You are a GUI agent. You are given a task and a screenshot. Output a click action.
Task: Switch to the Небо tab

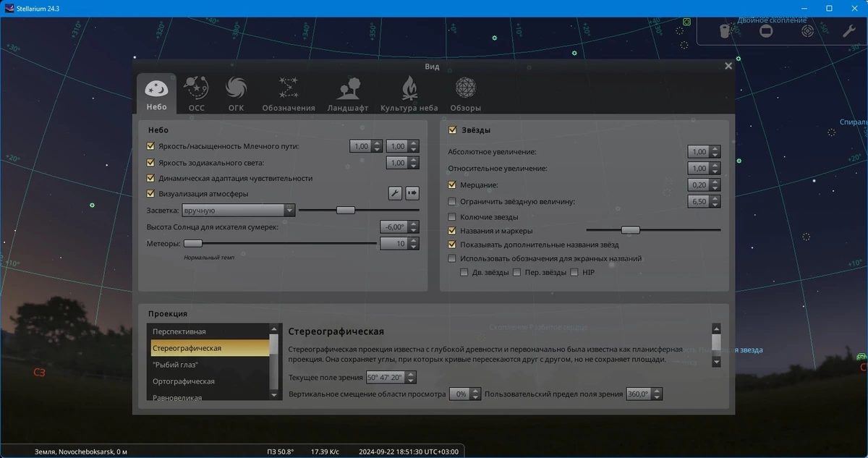[156, 95]
